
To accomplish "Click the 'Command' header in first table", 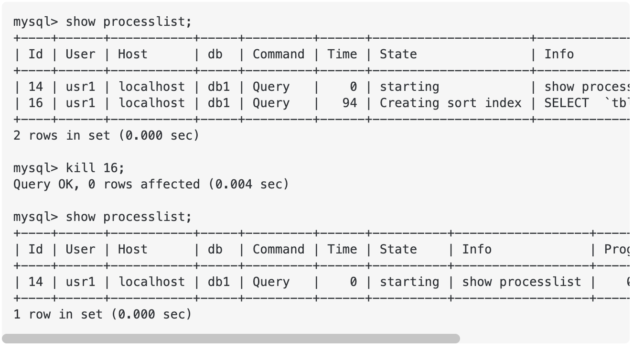I will (278, 54).
